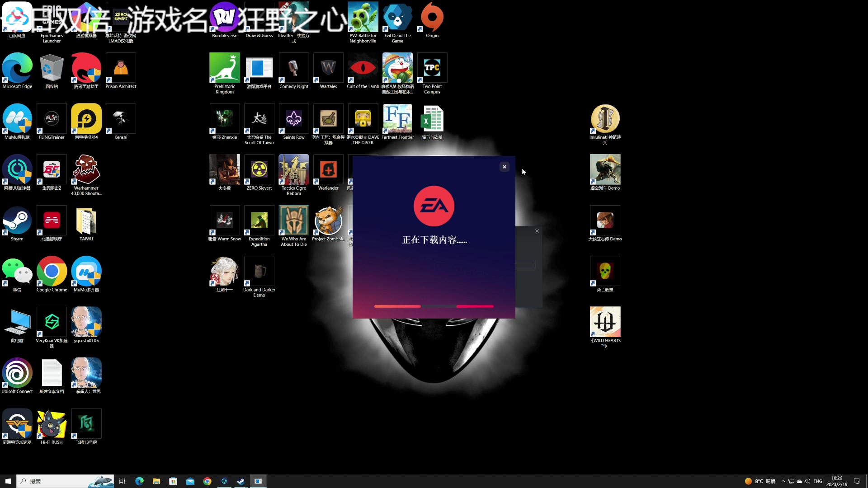Open the volume control in system tray

point(807,481)
